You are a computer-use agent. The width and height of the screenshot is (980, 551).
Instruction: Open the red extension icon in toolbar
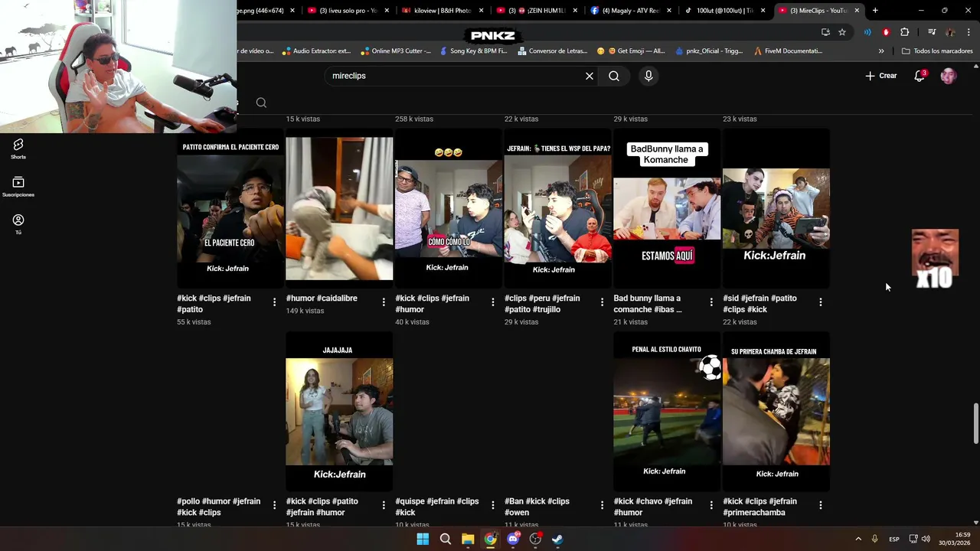pos(886,32)
